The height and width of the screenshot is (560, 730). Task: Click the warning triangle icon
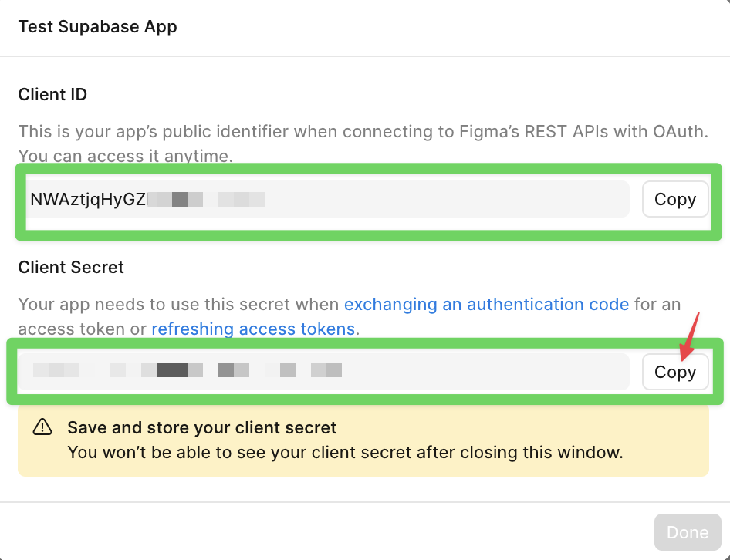point(44,427)
